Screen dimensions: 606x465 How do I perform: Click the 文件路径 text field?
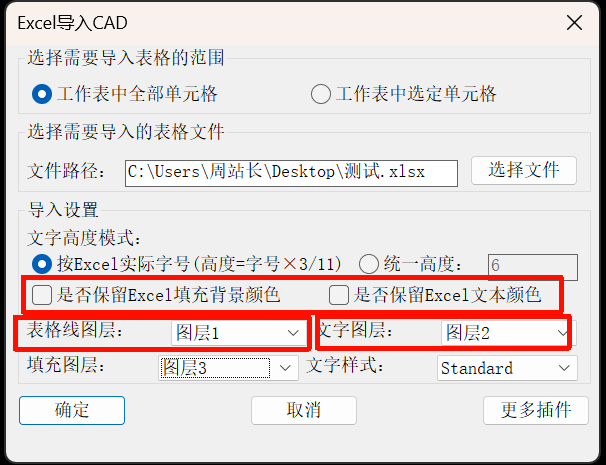click(291, 173)
